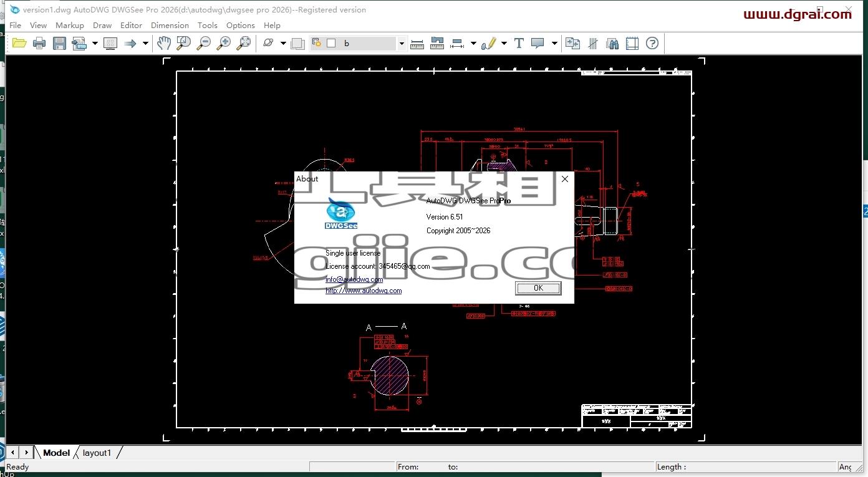The height and width of the screenshot is (477, 868).
Task: Select the Text T markup tool
Action: click(519, 43)
